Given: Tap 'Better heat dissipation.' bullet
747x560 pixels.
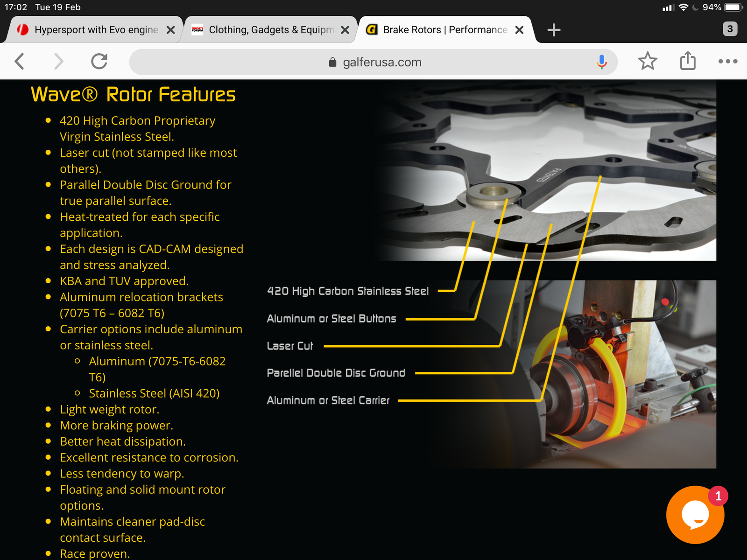Looking at the screenshot, I should [123, 441].
